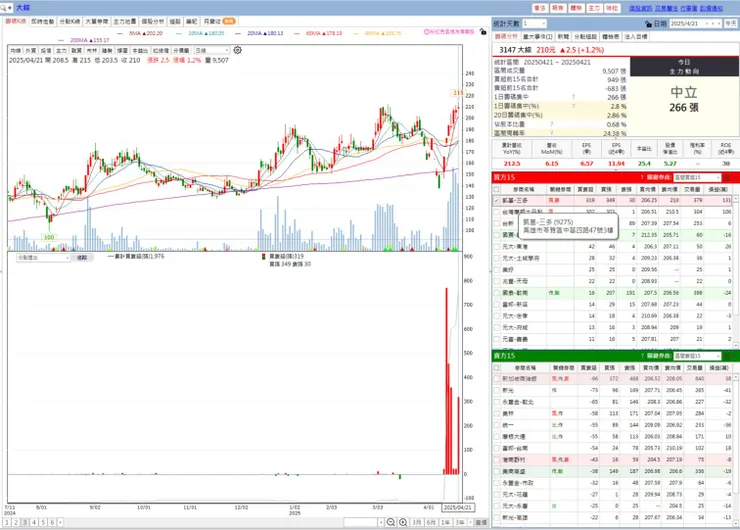Click the green icon at 賣方15 header end
Screen dimensions: 740x530
point(727,356)
